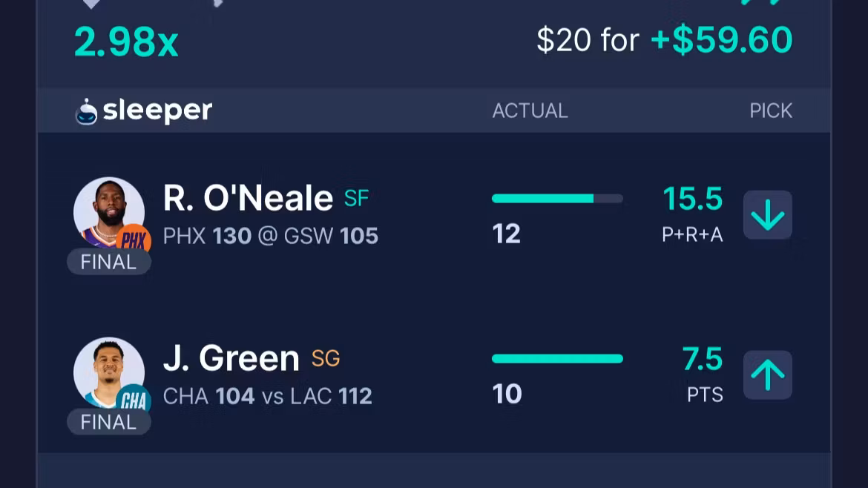
Task: Click the R. O'Neale player name
Action: 248,198
